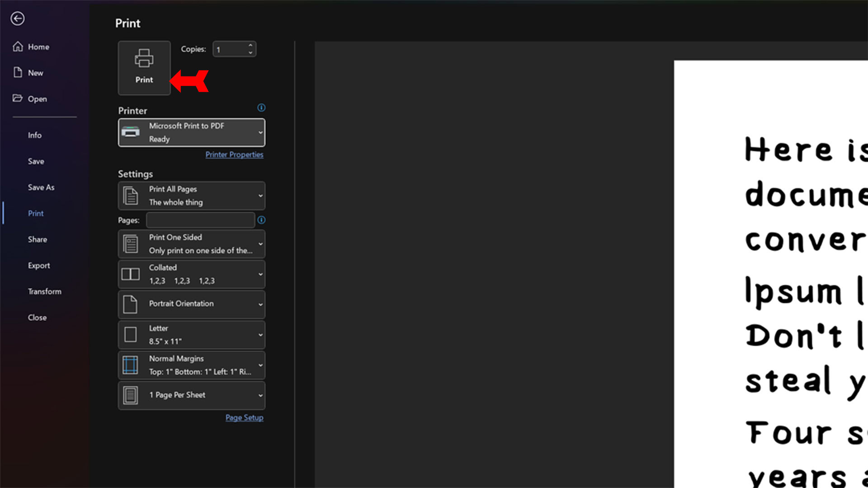Increase copies with up stepper arrow
Image resolution: width=868 pixels, height=488 pixels.
coord(250,45)
